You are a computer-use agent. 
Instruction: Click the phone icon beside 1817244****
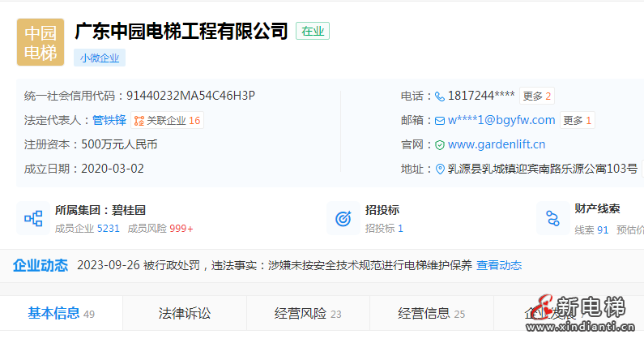440,96
